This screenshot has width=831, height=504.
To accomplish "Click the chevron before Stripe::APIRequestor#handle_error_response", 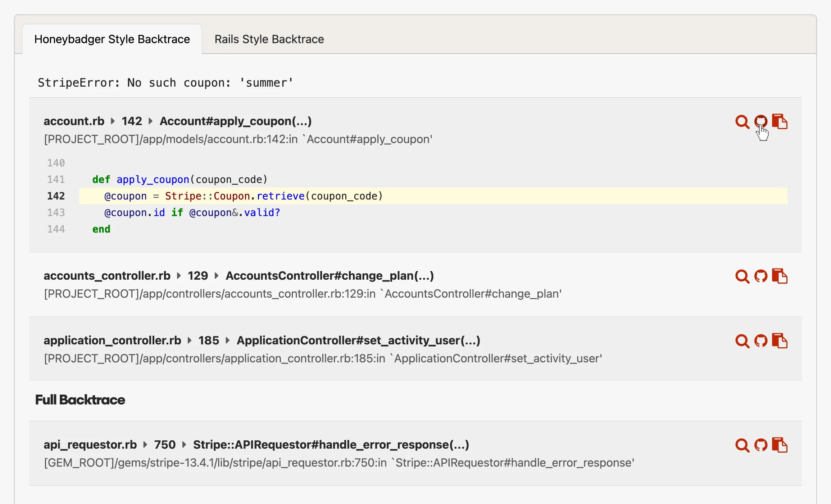I will pyautogui.click(x=185, y=445).
